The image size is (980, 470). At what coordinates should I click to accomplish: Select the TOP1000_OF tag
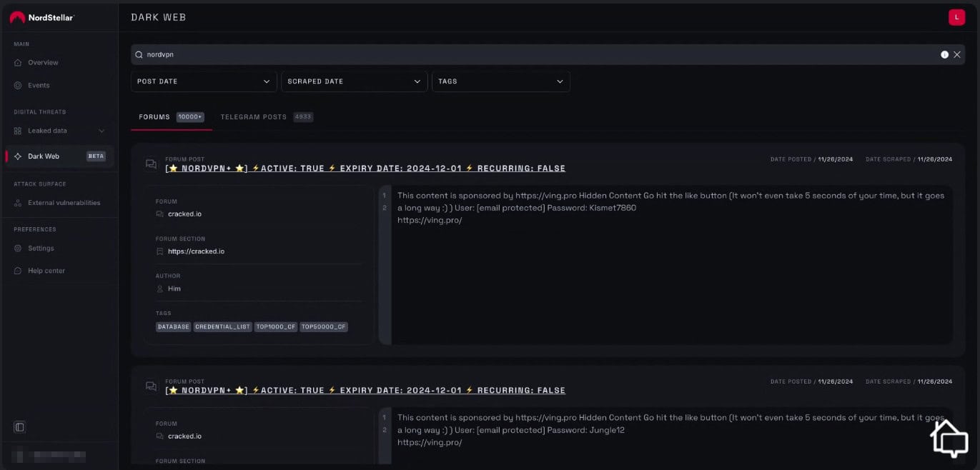point(276,327)
